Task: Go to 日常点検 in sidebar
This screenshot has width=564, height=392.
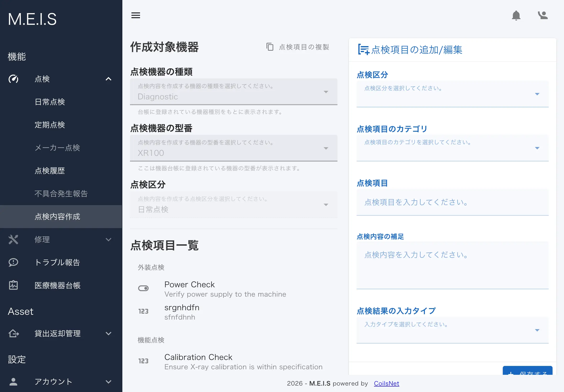Action: pyautogui.click(x=61, y=102)
